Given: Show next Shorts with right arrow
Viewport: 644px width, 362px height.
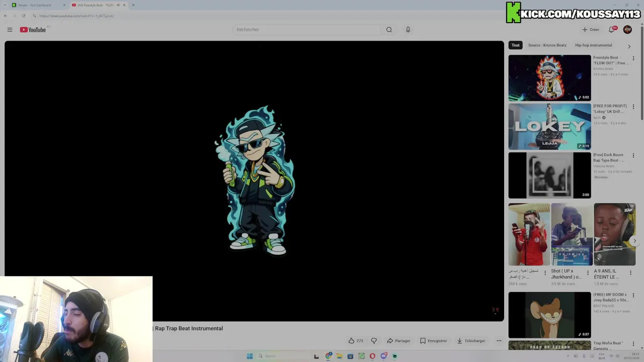Looking at the screenshot, I should [634, 241].
